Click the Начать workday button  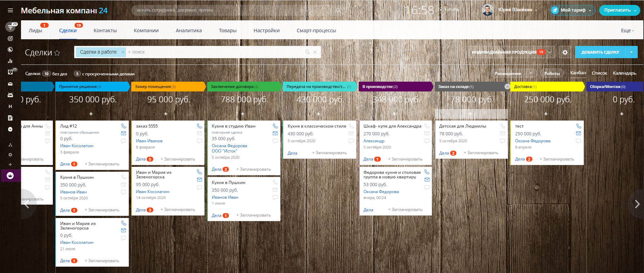tap(449, 10)
